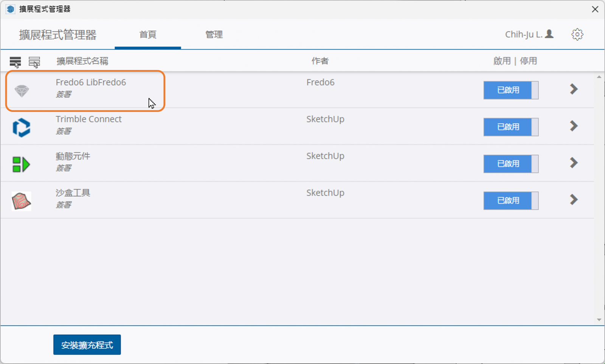Click SketchUp author in 動態元件 row
This screenshot has width=605, height=364.
(325, 156)
